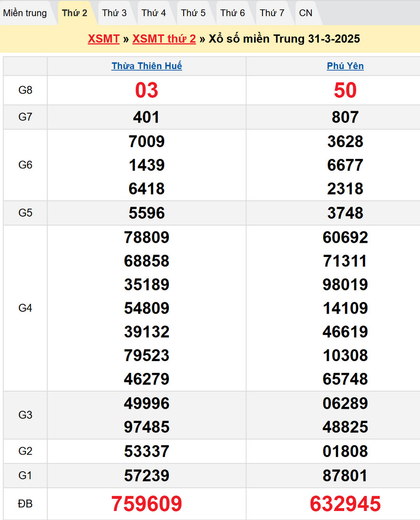Open the Thừa Thiên Huế province link

[x=147, y=66]
